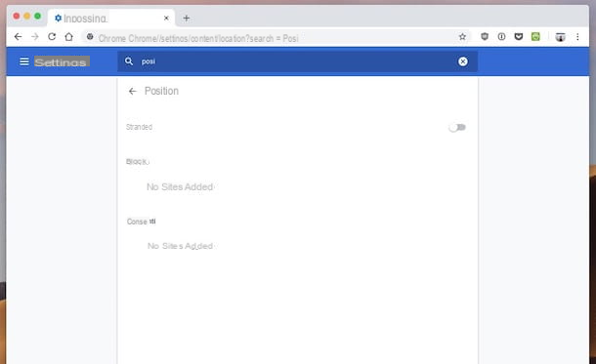
Task: Open the shield extension icon
Action: pyautogui.click(x=485, y=36)
